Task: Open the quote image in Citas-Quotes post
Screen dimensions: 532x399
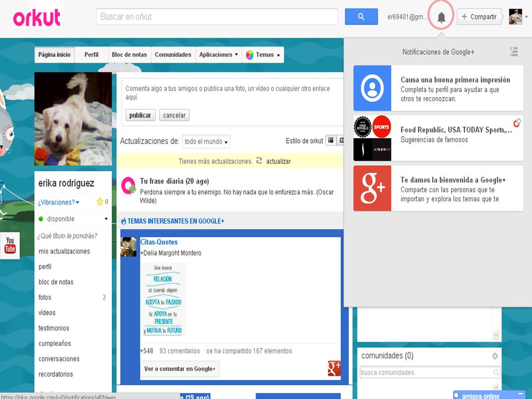Action: click(x=163, y=299)
